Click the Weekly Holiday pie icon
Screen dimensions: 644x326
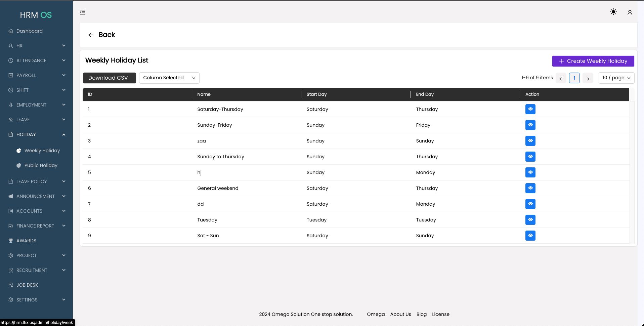19,151
